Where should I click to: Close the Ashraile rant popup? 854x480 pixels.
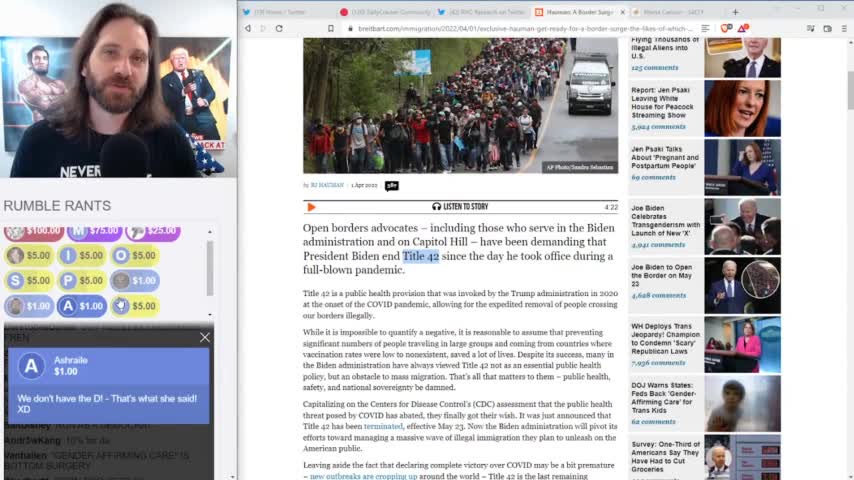[205, 338]
